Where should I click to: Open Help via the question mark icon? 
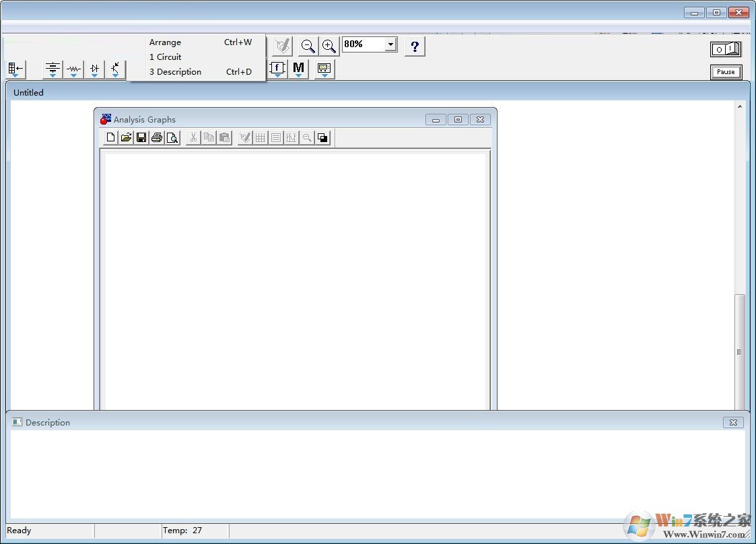415,46
